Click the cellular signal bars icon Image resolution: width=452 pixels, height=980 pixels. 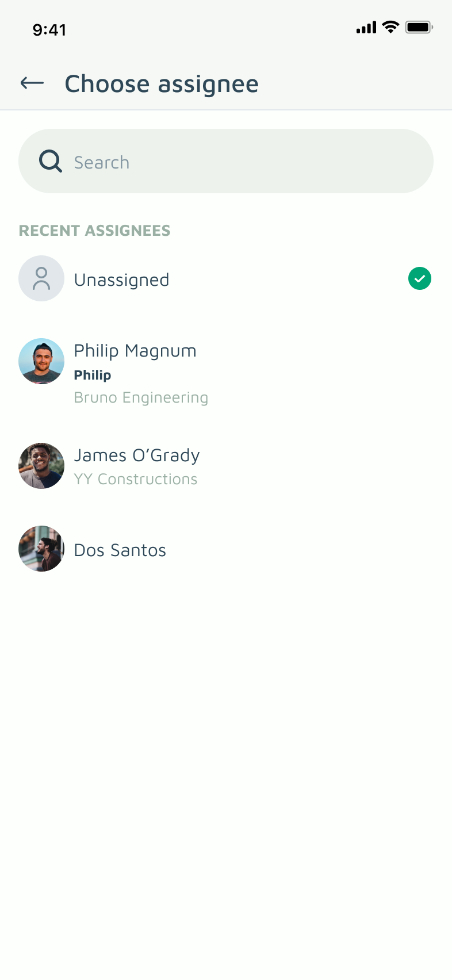[366, 27]
